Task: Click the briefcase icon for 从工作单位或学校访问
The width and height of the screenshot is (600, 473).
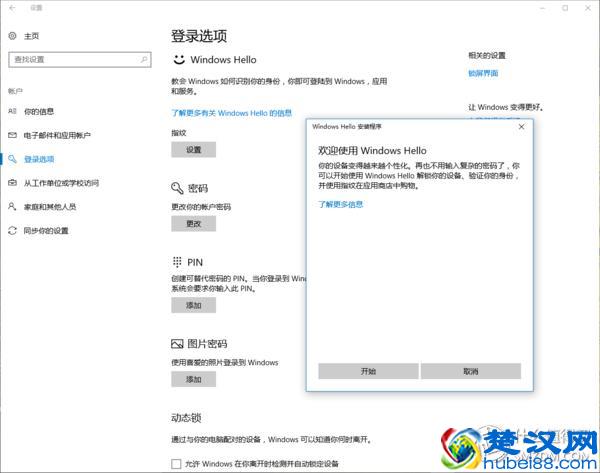Action: pos(12,183)
